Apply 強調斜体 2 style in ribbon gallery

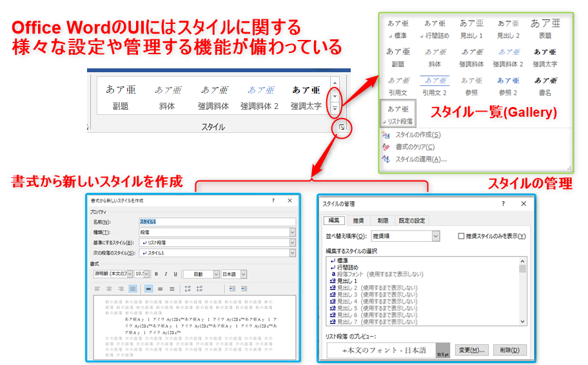[x=260, y=97]
